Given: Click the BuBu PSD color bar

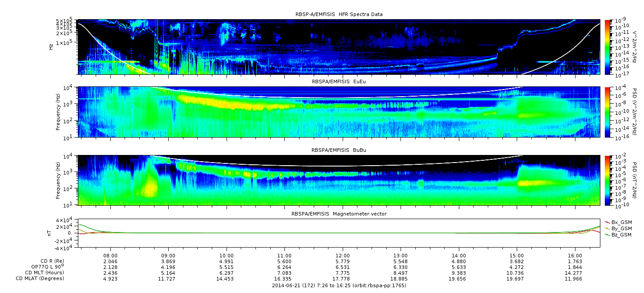Looking at the screenshot, I should click(608, 180).
